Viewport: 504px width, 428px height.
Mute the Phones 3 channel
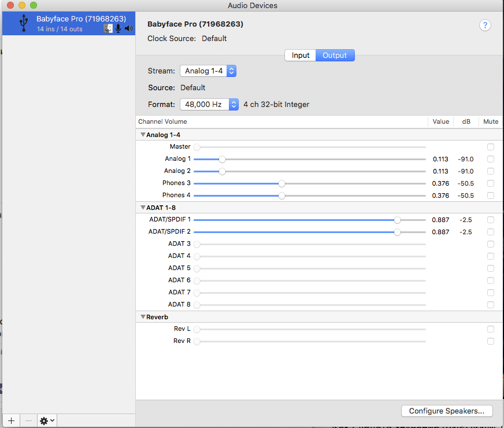pyautogui.click(x=491, y=183)
